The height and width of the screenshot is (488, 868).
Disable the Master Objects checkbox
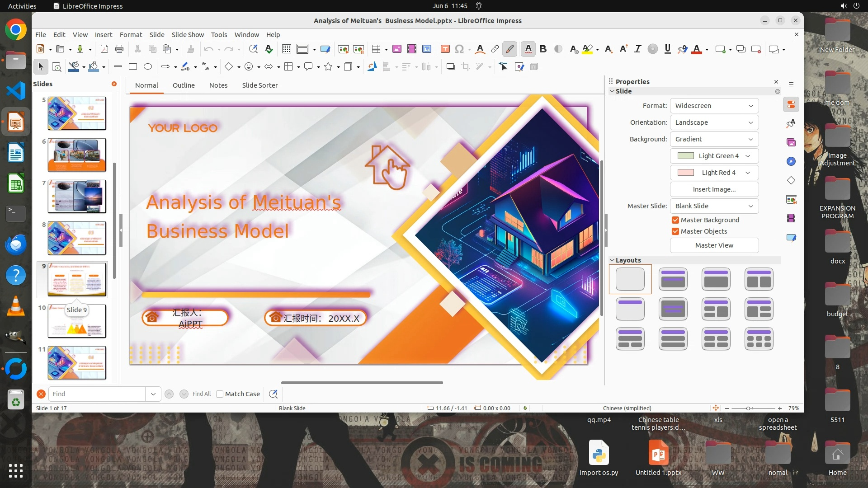tap(675, 231)
